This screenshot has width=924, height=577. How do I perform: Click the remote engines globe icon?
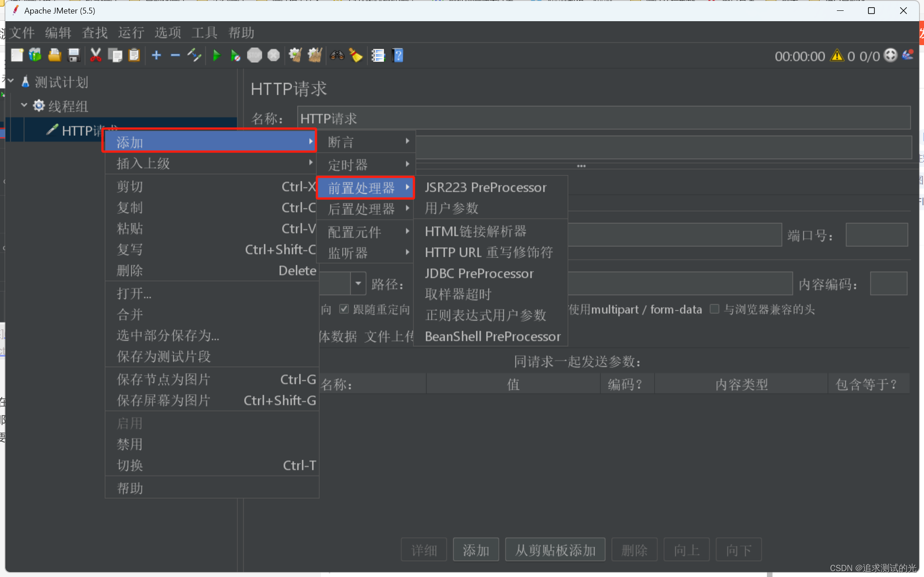point(890,55)
